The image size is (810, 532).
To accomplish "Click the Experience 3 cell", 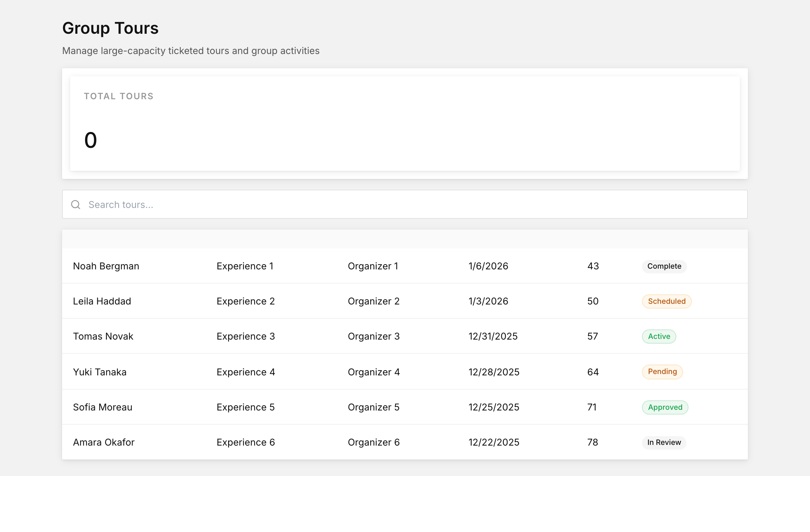I will coord(246,336).
